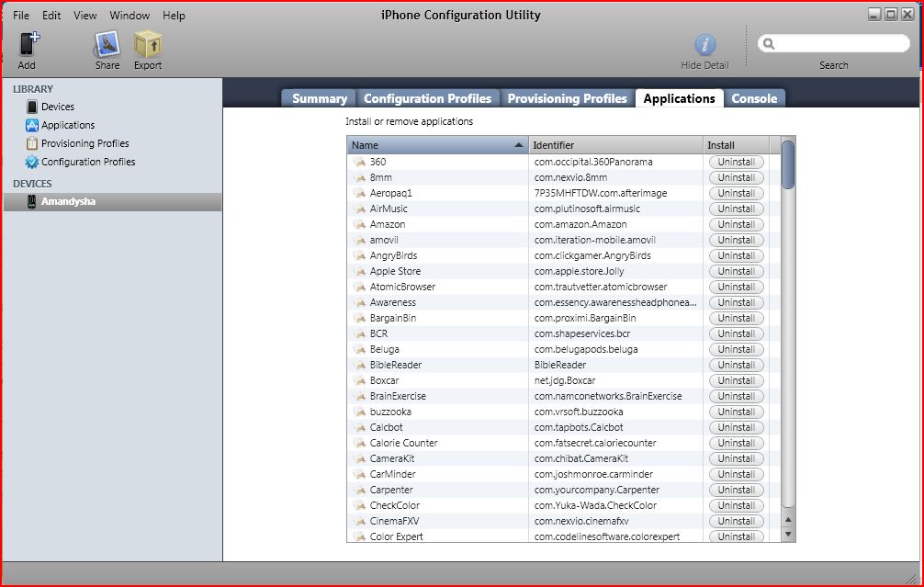This screenshot has height=587, width=924.
Task: Click the app icon beside CarMinder
Action: [x=360, y=474]
